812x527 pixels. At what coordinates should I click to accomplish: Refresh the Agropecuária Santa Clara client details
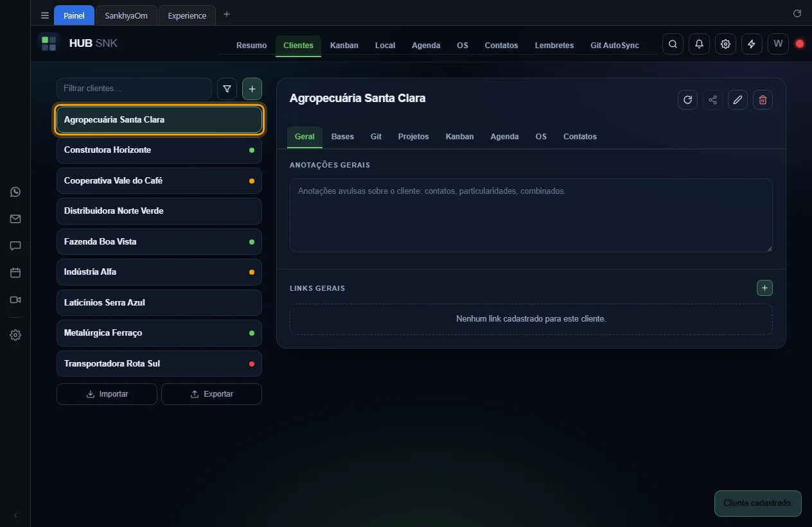[687, 99]
